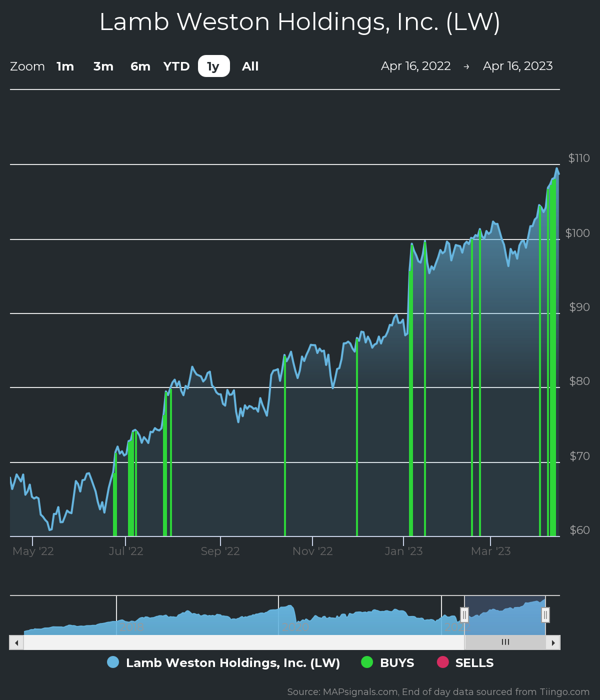Click the Zoom label
This screenshot has height=700, width=600.
coord(27,66)
